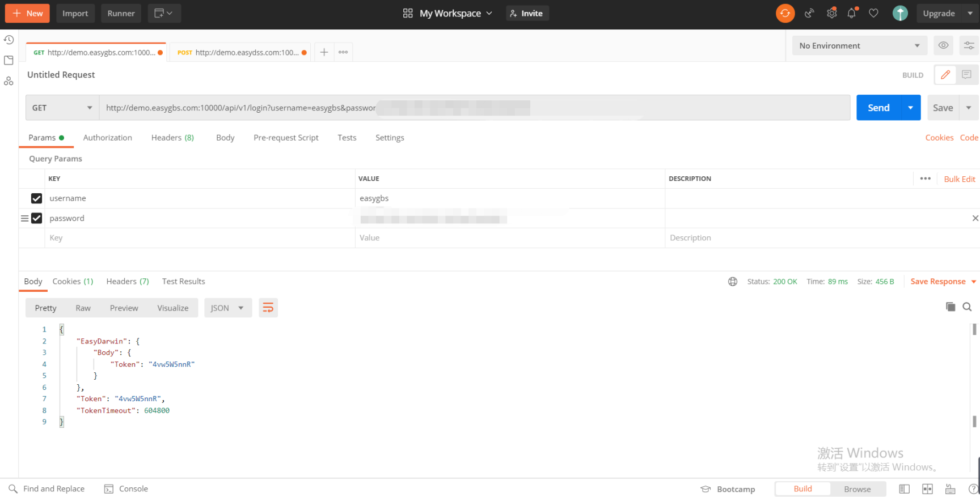
Task: Open the Save Response dropdown
Action: pos(943,282)
